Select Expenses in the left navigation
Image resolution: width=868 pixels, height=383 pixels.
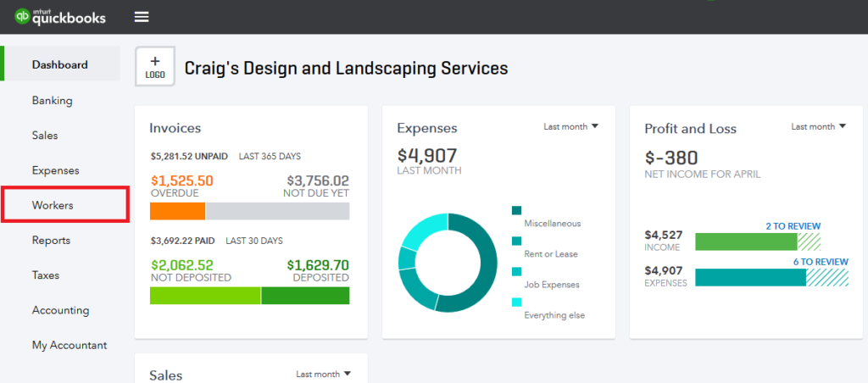point(55,170)
